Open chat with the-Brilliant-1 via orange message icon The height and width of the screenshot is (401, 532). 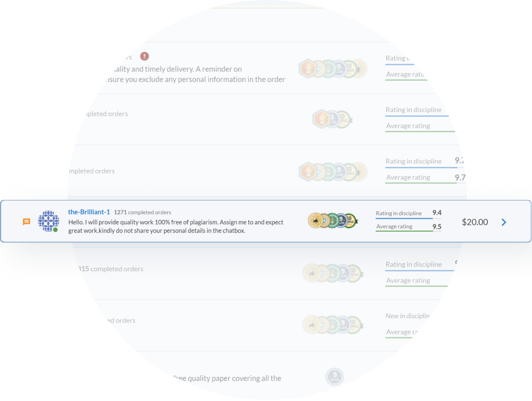point(26,222)
